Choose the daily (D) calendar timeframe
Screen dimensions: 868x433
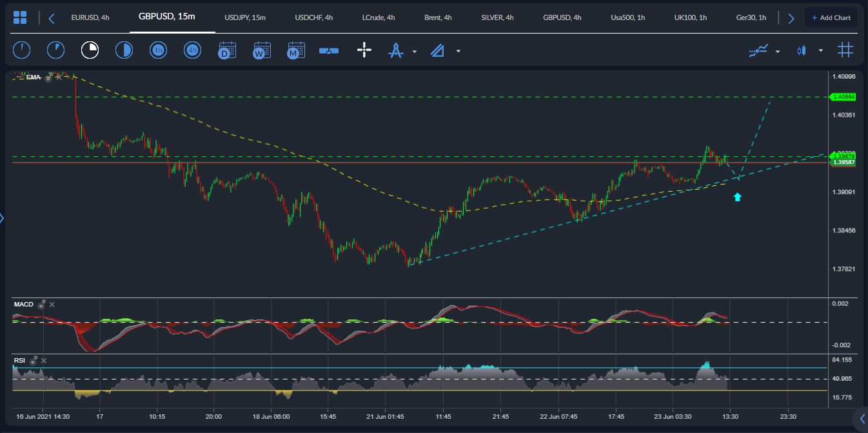[x=227, y=50]
